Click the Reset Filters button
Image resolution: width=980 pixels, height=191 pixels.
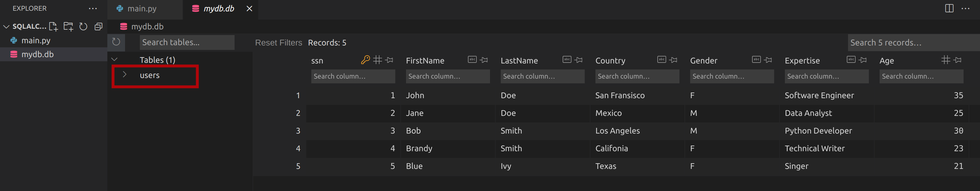tap(278, 43)
